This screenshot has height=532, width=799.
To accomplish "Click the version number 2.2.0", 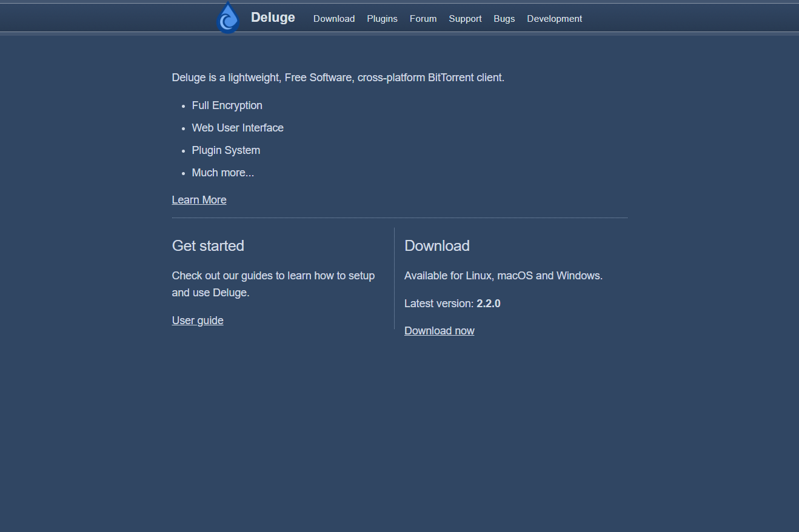I will pos(489,304).
